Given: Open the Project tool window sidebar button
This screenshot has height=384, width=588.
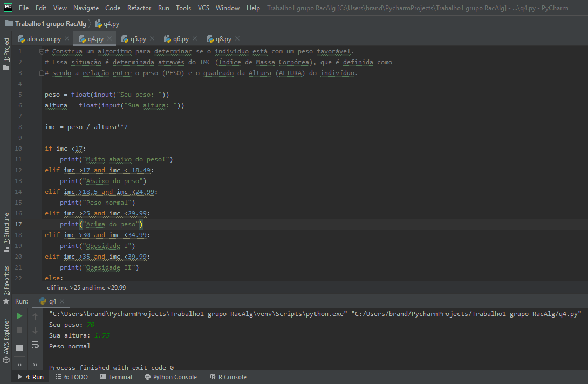Looking at the screenshot, I should [6, 53].
